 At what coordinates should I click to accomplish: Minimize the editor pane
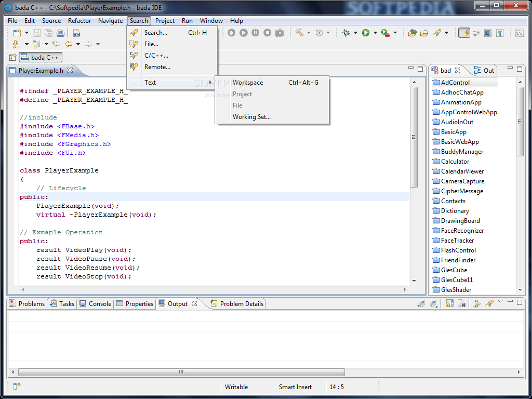[x=411, y=69]
